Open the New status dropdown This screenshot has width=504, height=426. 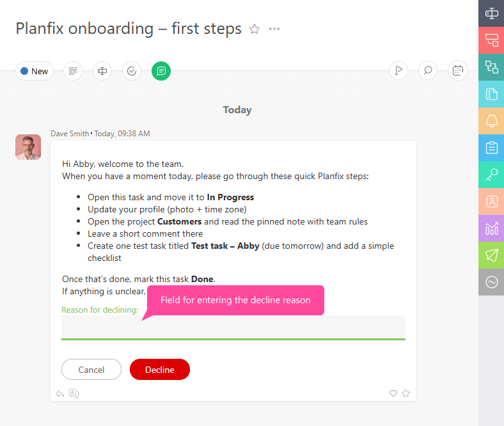[35, 71]
